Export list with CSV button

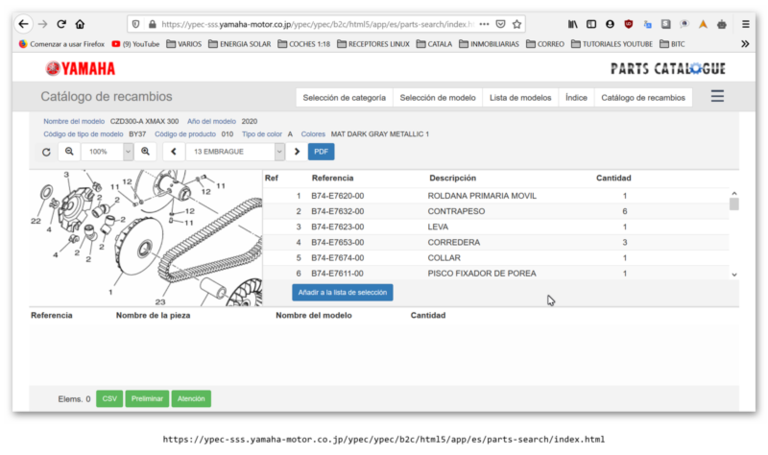click(110, 399)
